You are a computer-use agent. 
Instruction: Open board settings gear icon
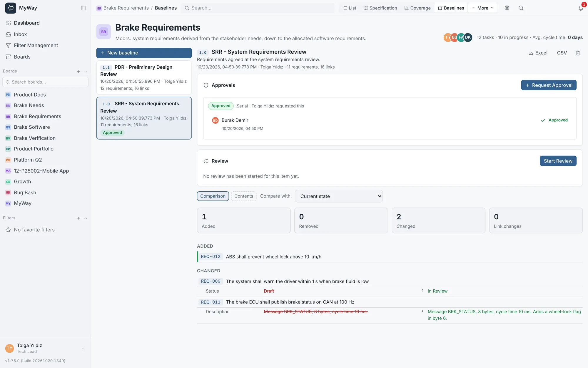point(507,8)
